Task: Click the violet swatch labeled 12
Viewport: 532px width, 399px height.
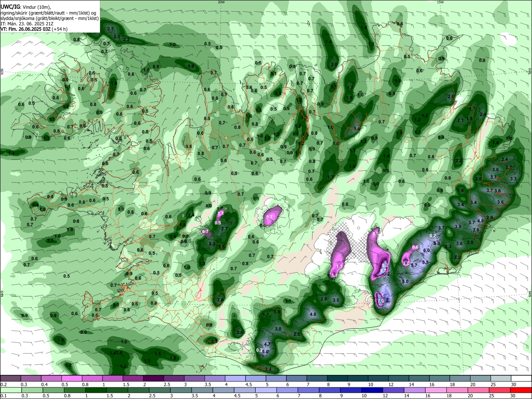Action: click(393, 390)
